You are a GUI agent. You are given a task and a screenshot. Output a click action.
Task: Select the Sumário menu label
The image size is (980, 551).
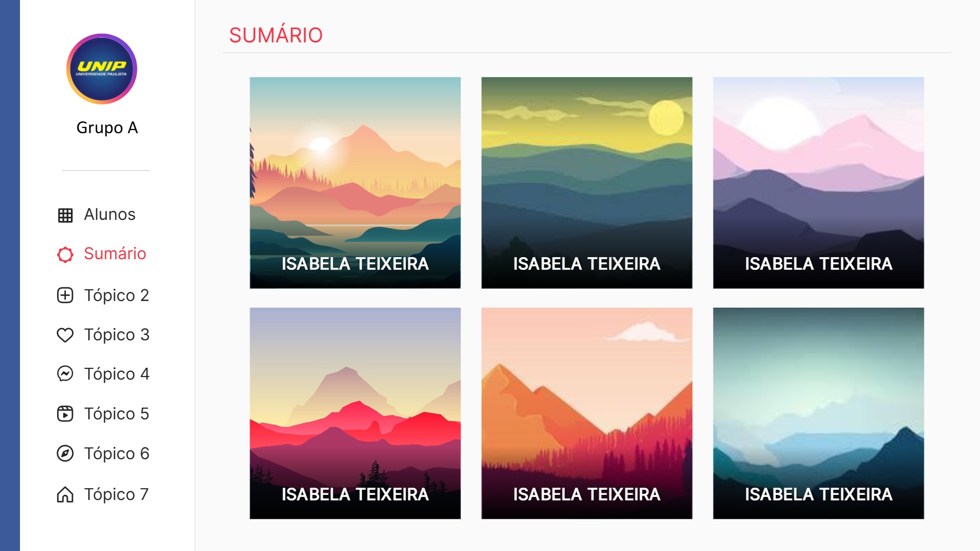click(x=115, y=254)
